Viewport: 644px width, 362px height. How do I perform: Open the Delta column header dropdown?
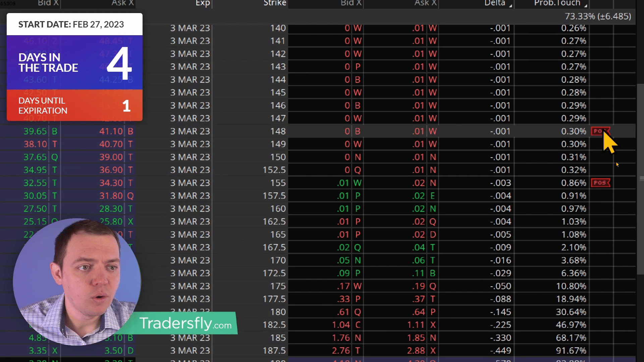coord(511,6)
